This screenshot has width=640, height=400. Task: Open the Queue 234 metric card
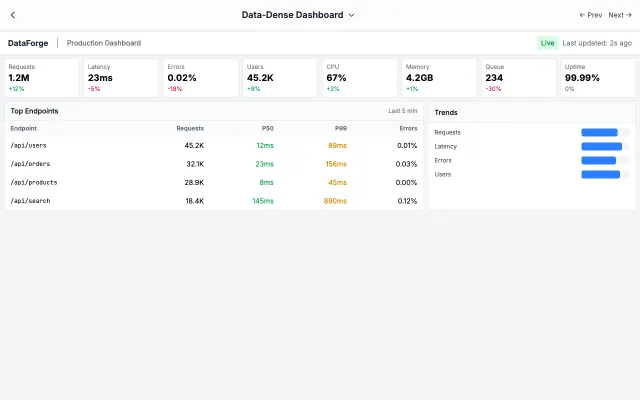[518, 78]
